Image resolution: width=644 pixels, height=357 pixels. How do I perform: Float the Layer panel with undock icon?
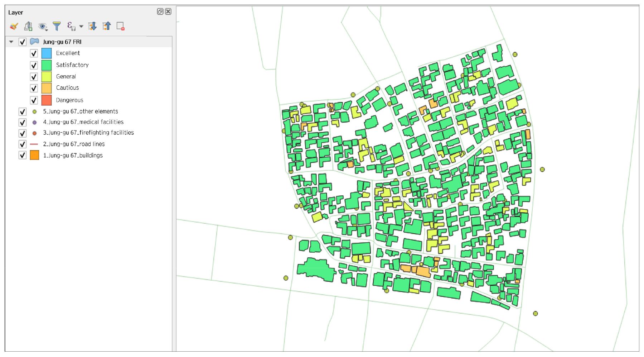click(x=160, y=11)
